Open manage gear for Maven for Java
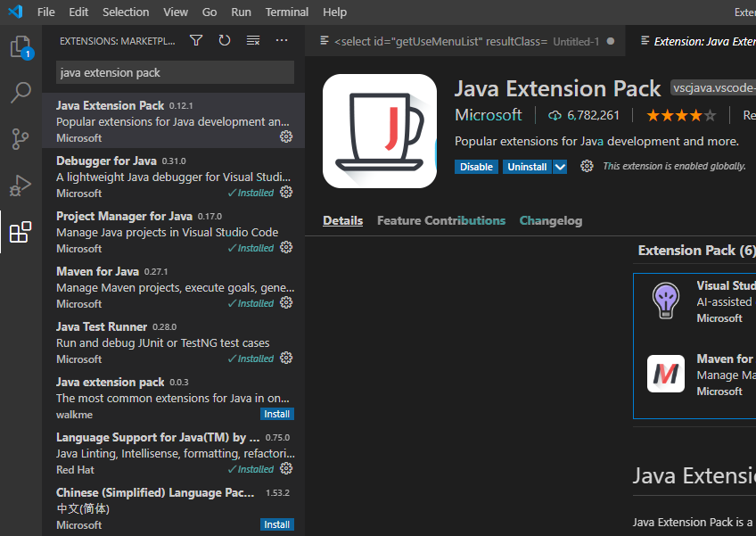 (x=286, y=302)
